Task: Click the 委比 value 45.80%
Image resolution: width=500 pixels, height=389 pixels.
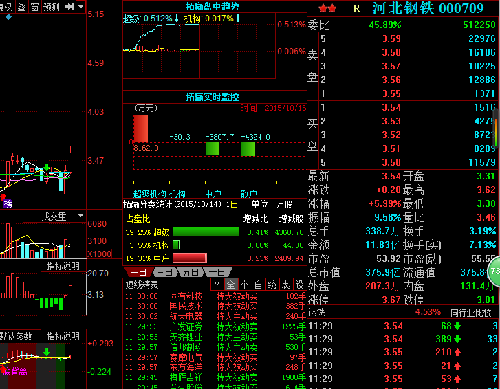Action: click(385, 24)
